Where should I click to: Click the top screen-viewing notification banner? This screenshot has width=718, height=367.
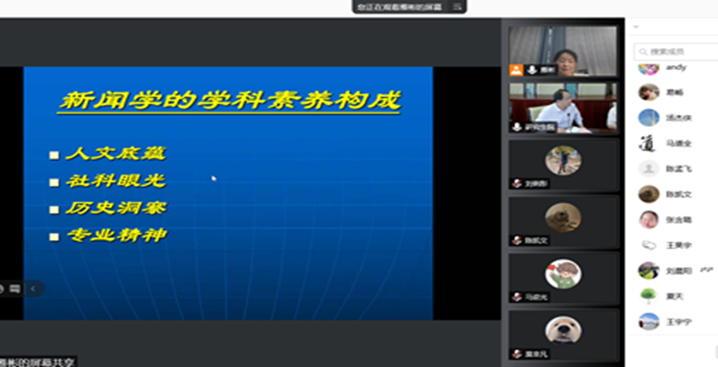coord(409,6)
